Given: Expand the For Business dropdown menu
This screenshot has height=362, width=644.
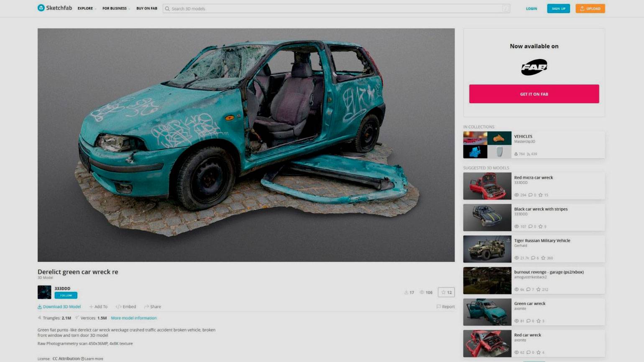Looking at the screenshot, I should point(116,8).
